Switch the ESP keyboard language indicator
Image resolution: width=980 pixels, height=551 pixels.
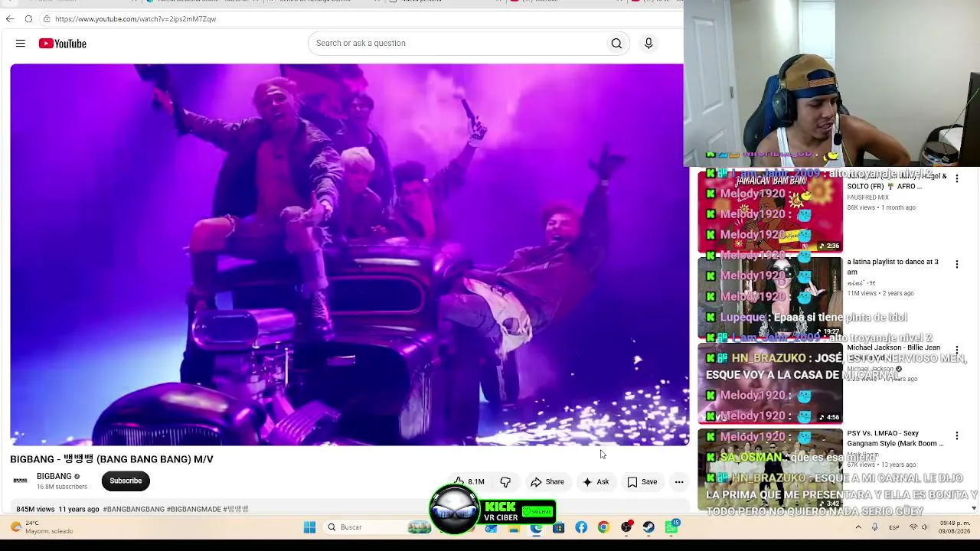tap(894, 527)
